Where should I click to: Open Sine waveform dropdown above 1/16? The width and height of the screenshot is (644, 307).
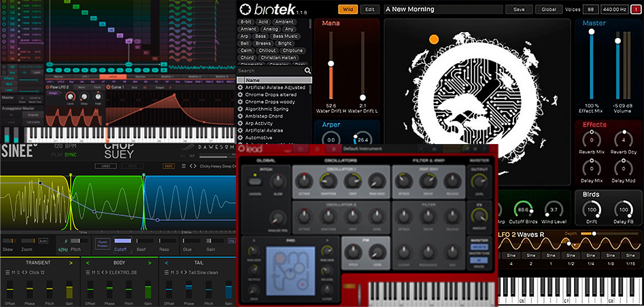click(x=630, y=255)
